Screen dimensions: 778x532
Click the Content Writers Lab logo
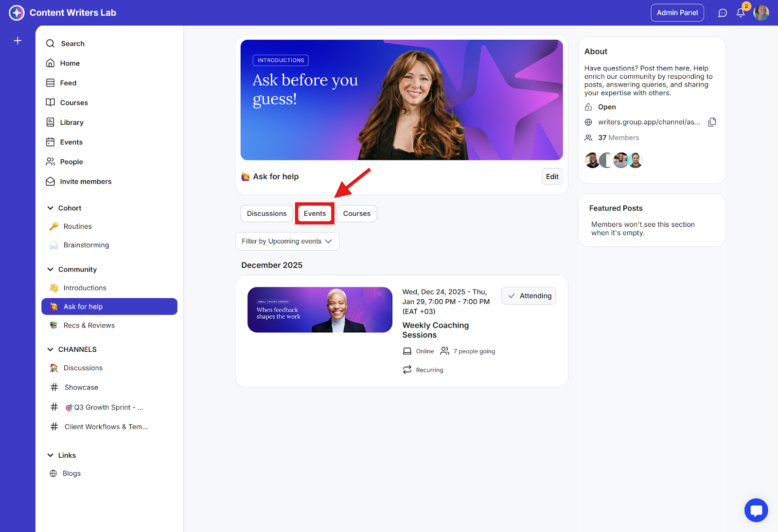click(x=17, y=13)
